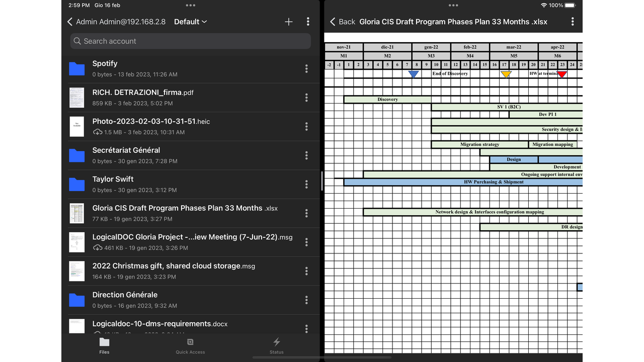Image resolution: width=644 pixels, height=362 pixels.
Task: Tap the Search account input field
Action: 190,41
